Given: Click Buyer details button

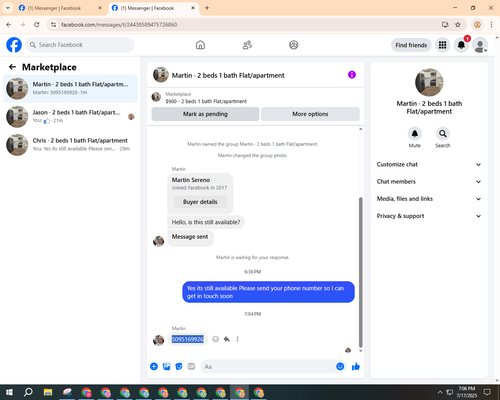Looking at the screenshot, I should tap(200, 202).
